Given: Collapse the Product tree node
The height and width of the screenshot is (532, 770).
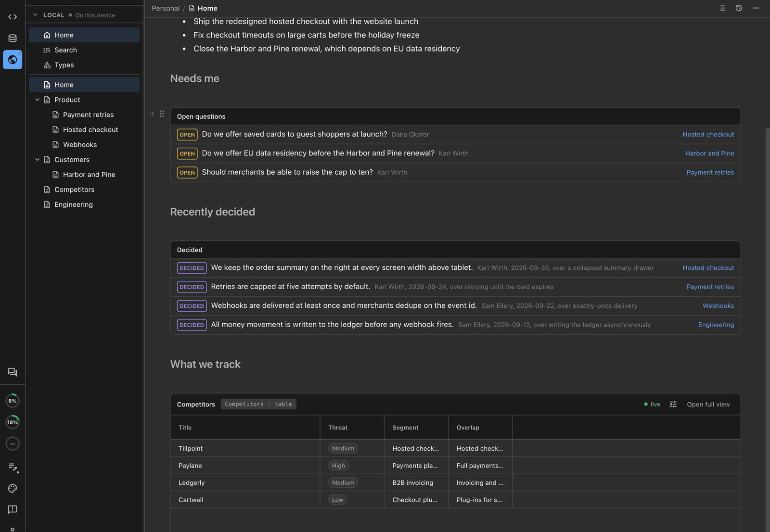Looking at the screenshot, I should tap(38, 100).
